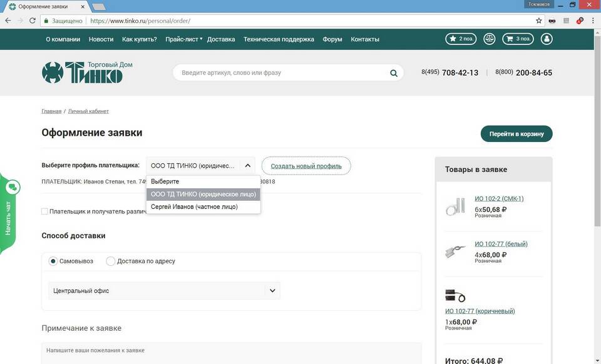The width and height of the screenshot is (601, 364).
Task: Click the Оформление заявки page heading
Action: tap(92, 133)
